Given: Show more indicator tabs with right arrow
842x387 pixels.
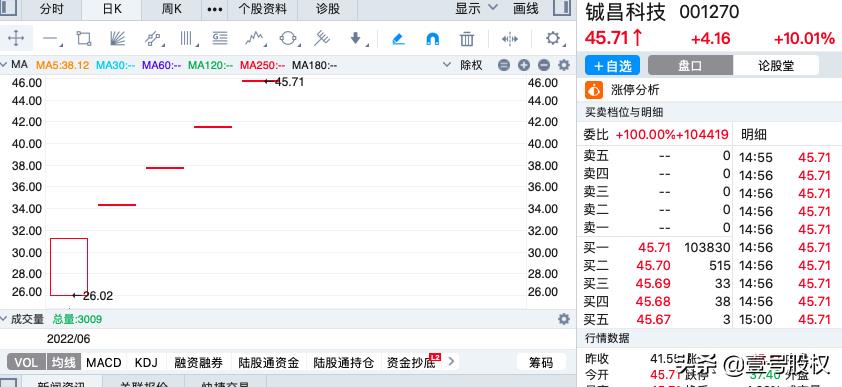Looking at the screenshot, I should pyautogui.click(x=451, y=361).
